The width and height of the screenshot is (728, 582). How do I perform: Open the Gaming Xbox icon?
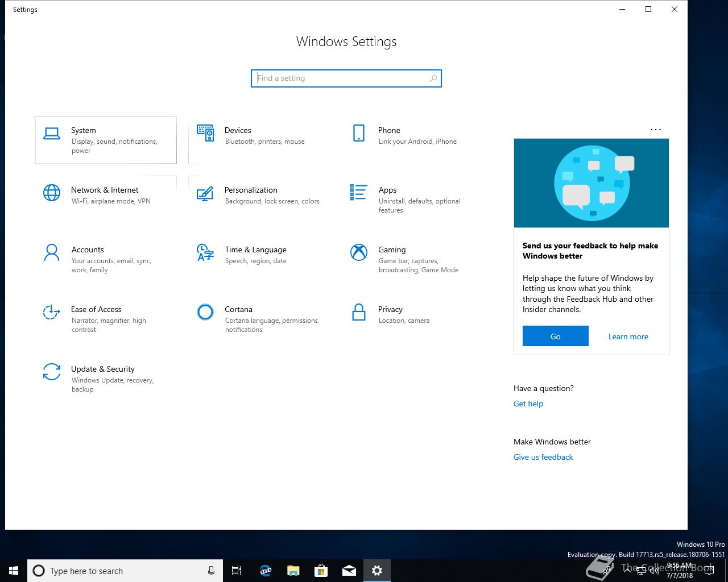coord(359,252)
